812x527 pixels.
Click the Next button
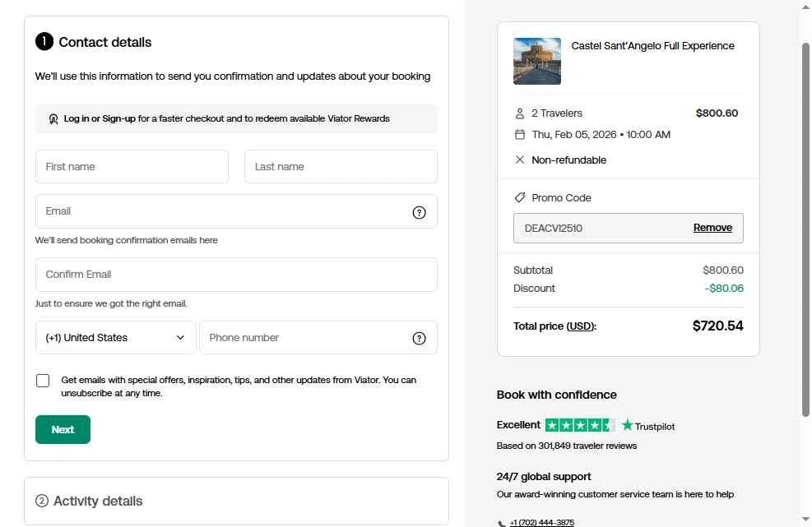63,429
